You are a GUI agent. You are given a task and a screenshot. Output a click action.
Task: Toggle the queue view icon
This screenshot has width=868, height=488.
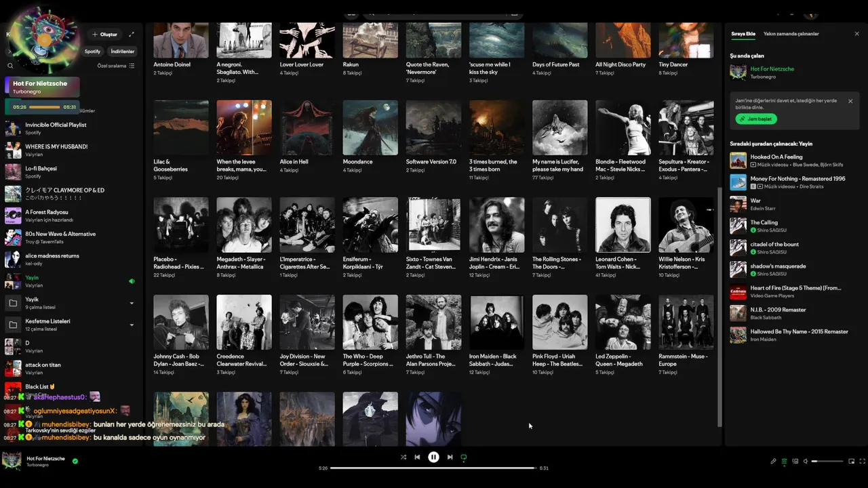point(785,462)
